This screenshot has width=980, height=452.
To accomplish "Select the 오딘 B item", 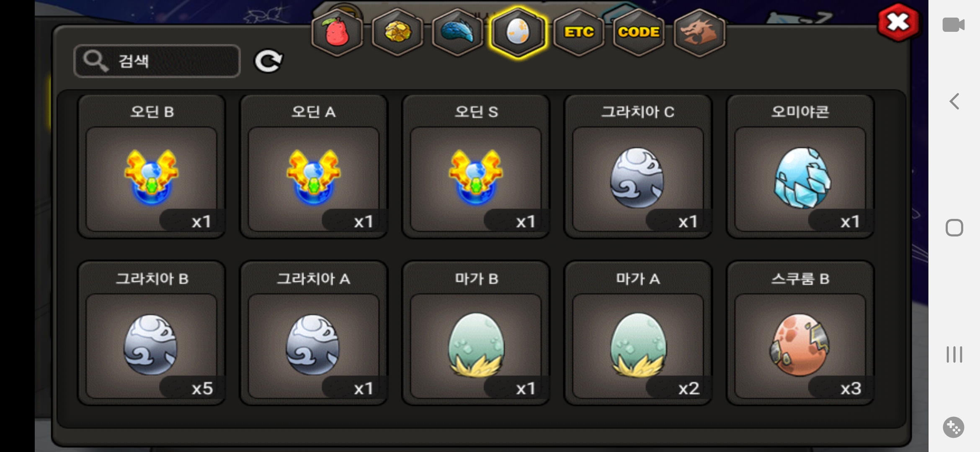I will pyautogui.click(x=152, y=167).
